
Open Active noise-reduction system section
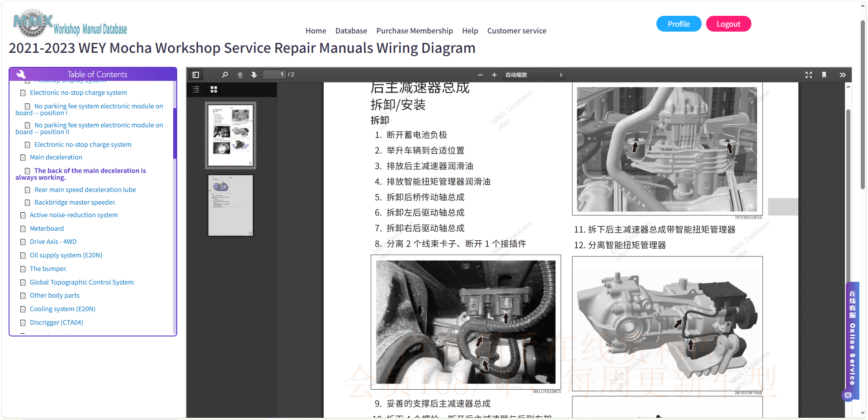74,215
